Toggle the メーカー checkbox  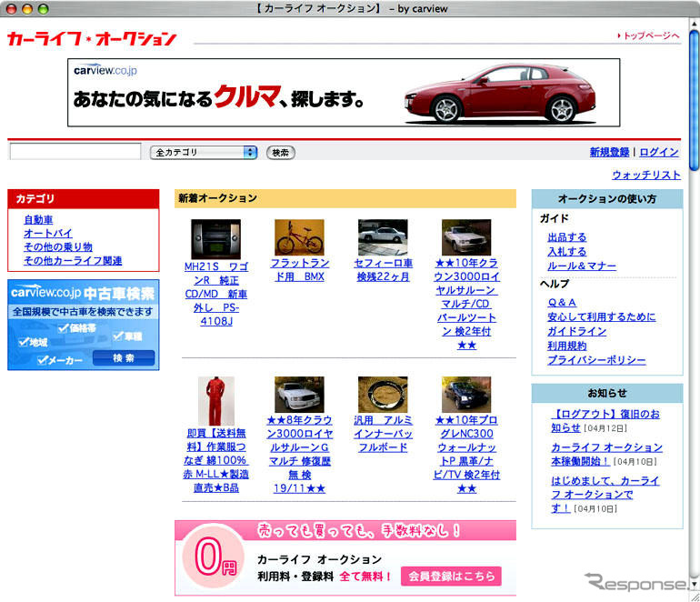click(x=44, y=360)
